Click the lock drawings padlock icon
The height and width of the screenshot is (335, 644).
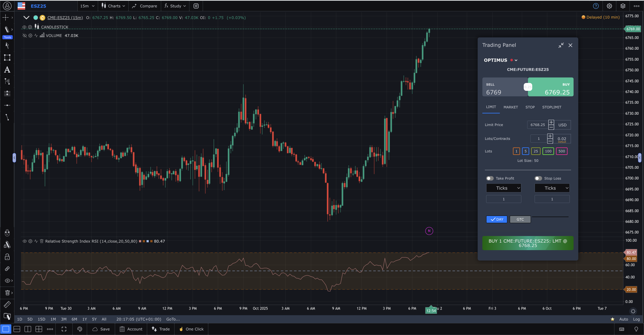7,257
